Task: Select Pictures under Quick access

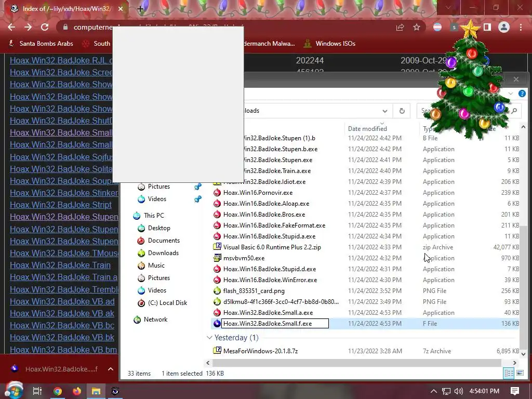Action: click(159, 187)
